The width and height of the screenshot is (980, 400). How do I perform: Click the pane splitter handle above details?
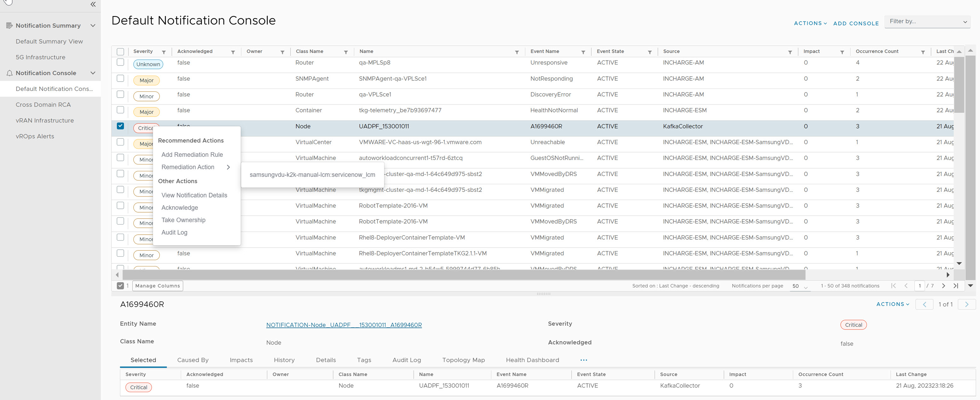point(543,294)
